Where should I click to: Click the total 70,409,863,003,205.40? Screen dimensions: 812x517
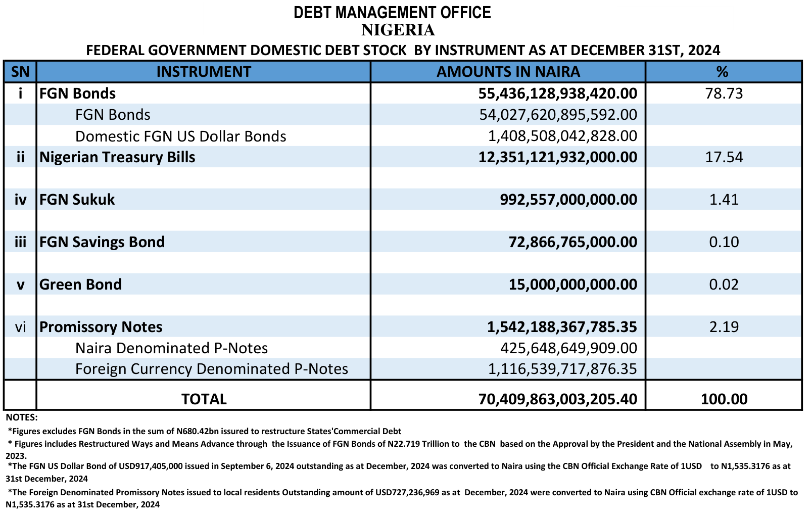click(558, 399)
